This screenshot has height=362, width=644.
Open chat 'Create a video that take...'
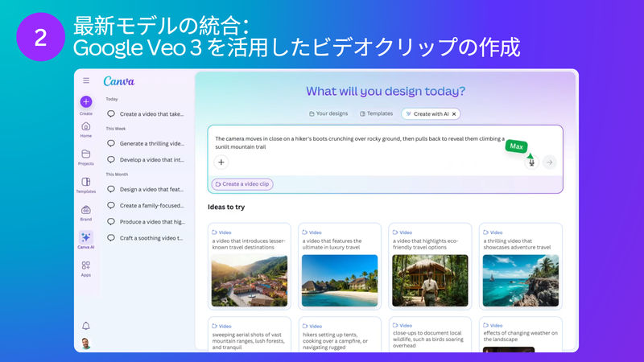[146, 114]
